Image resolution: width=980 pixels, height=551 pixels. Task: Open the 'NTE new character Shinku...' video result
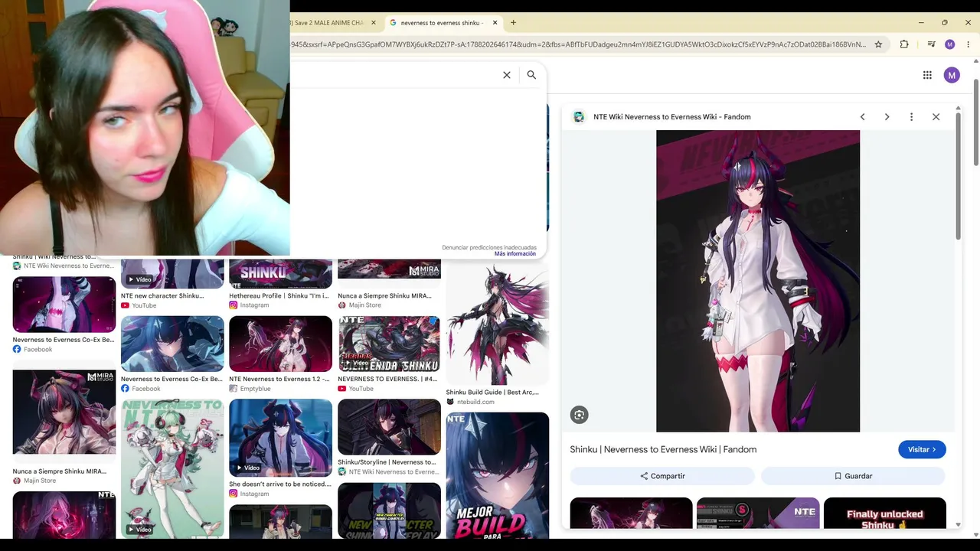click(162, 296)
